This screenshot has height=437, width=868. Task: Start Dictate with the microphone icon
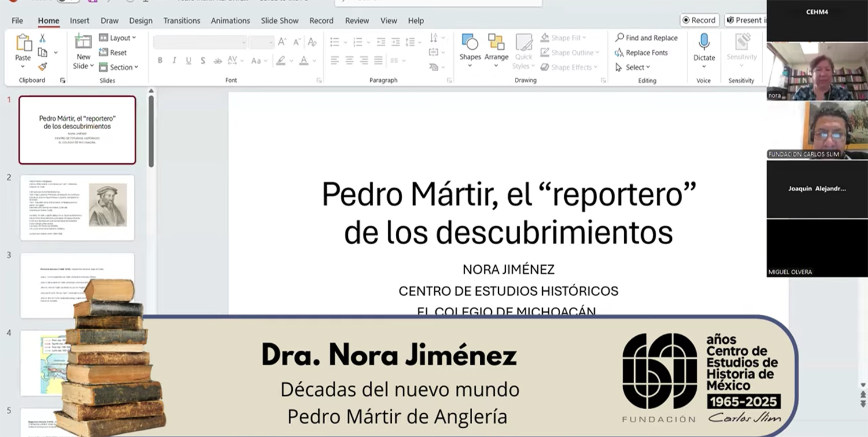[x=704, y=42]
